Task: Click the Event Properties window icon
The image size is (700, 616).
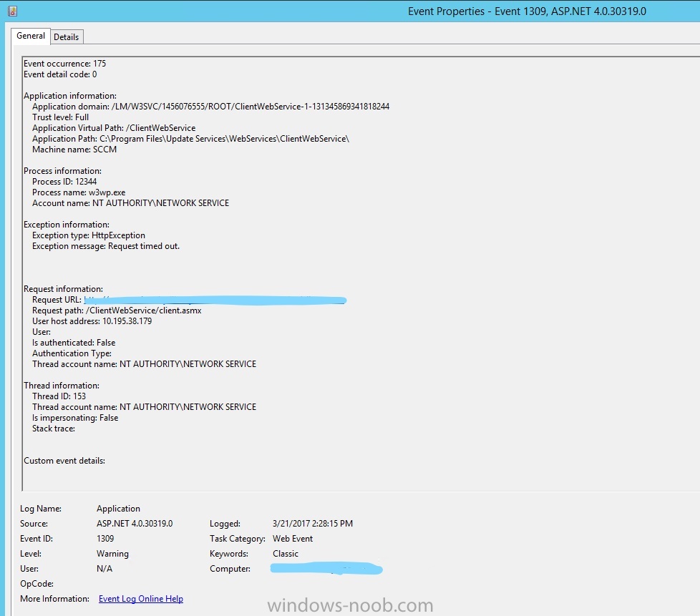Action: pos(12,11)
